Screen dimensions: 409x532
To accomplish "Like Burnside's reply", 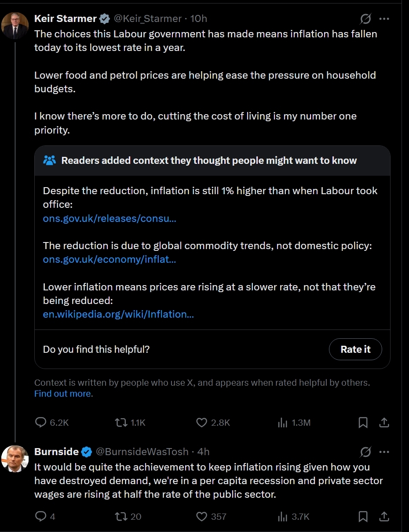I will click(202, 517).
